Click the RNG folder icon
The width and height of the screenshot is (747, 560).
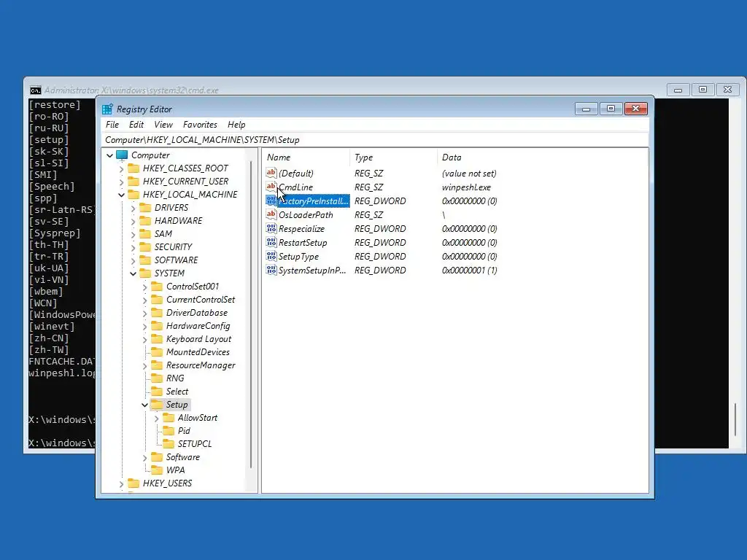pyautogui.click(x=157, y=378)
